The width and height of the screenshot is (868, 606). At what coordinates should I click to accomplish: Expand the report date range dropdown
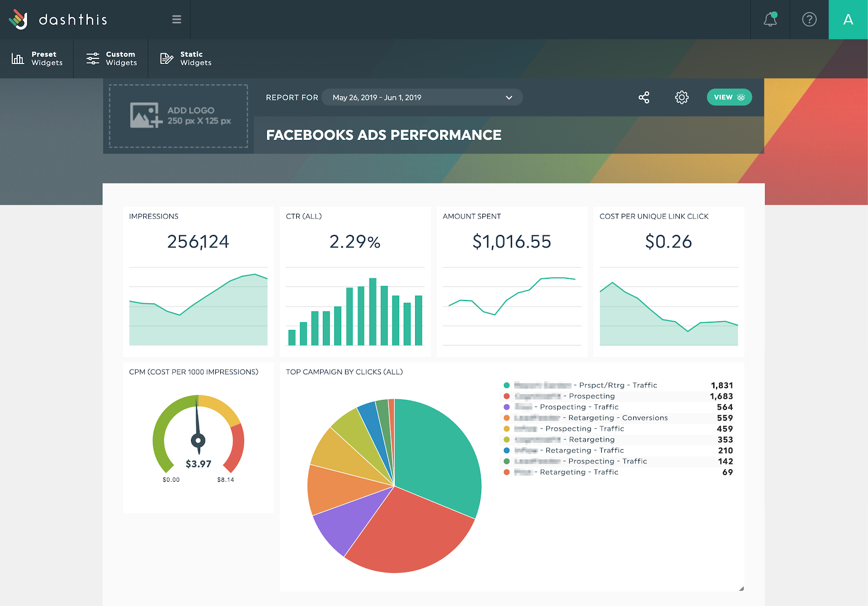(422, 98)
